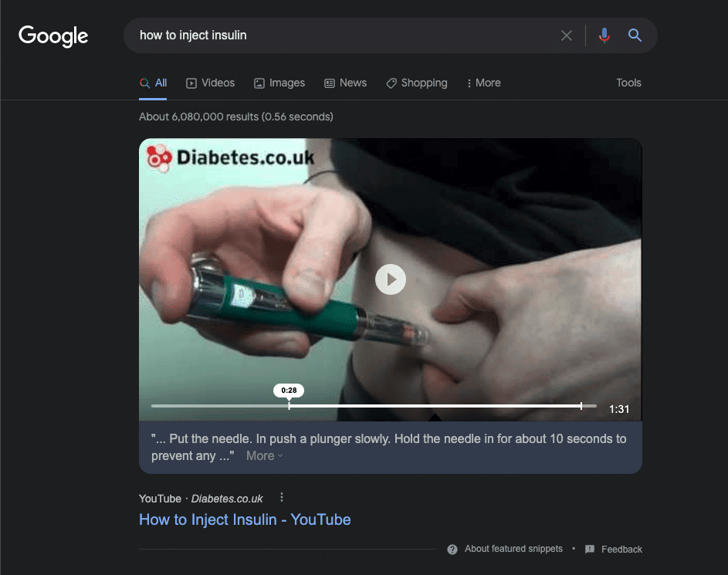The image size is (728, 575).
Task: Click the About featured snippets help icon
Action: [x=452, y=550]
